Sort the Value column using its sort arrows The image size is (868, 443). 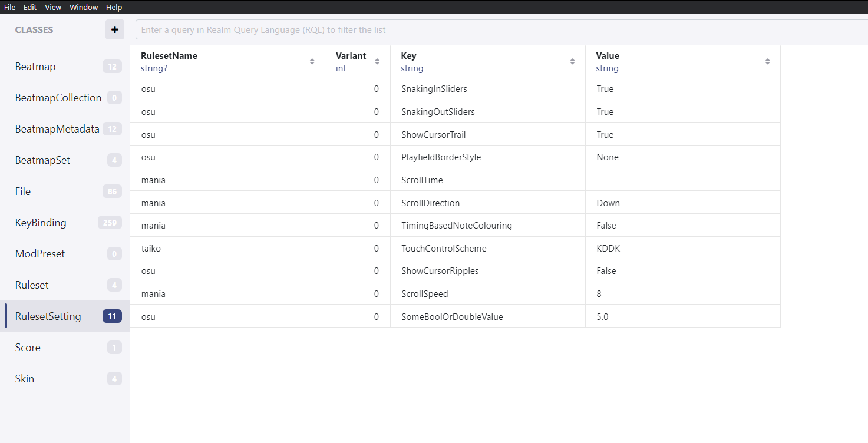tap(767, 61)
